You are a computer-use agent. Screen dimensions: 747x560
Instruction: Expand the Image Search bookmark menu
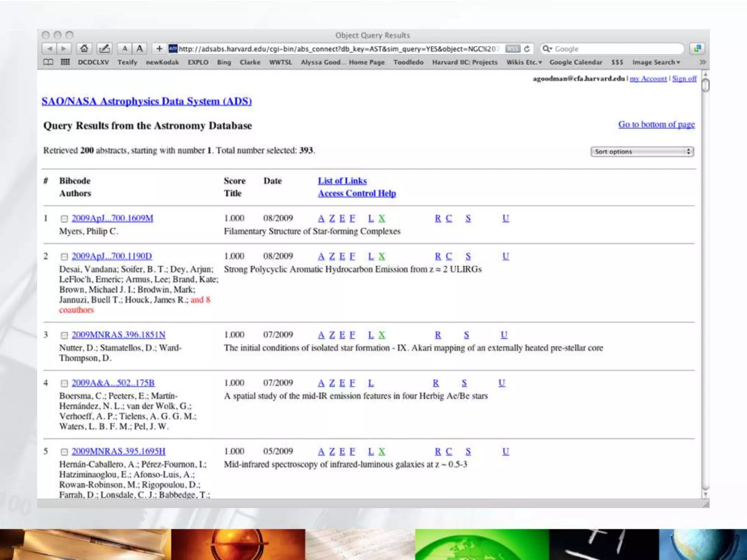point(656,62)
